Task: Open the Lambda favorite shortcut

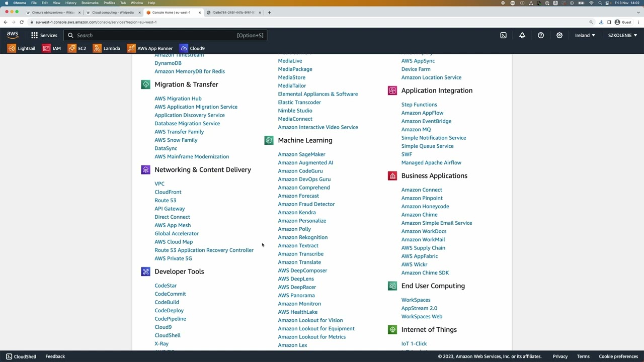Action: click(107, 48)
